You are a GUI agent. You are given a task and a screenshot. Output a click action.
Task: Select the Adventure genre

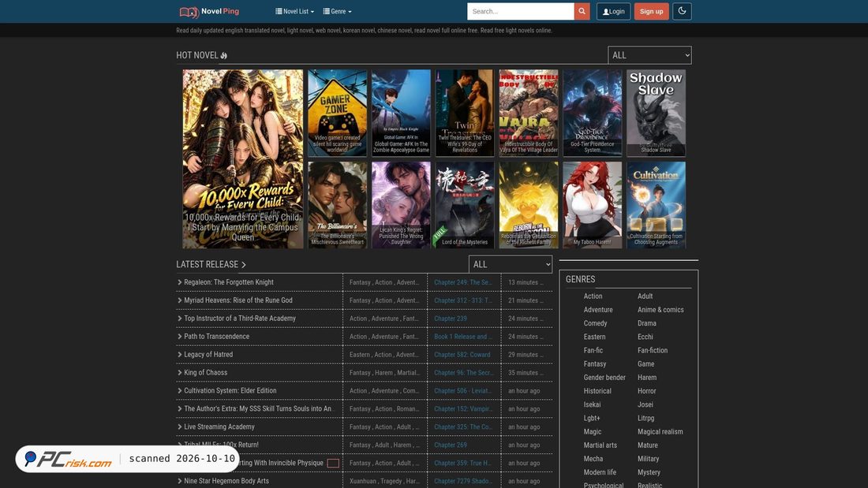pyautogui.click(x=598, y=310)
